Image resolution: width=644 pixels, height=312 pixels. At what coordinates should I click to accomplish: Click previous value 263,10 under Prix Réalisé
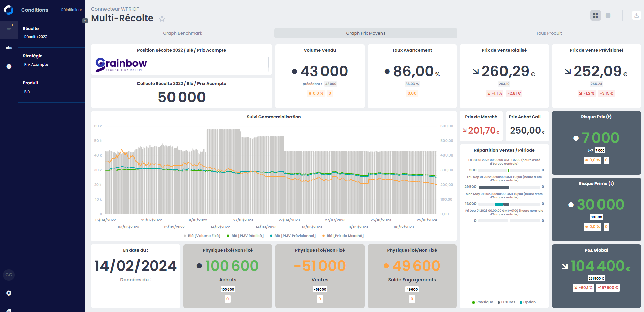pyautogui.click(x=504, y=84)
